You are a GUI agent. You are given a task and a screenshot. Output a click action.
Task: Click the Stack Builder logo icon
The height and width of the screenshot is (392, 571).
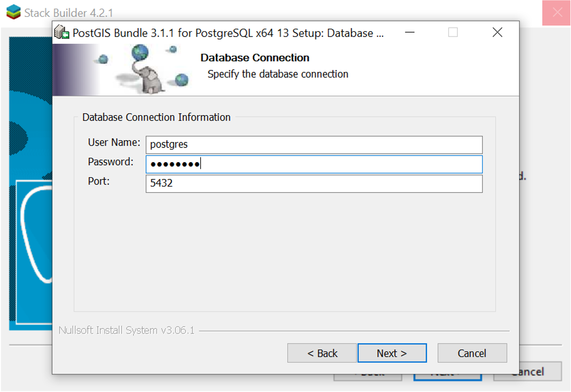click(x=14, y=13)
